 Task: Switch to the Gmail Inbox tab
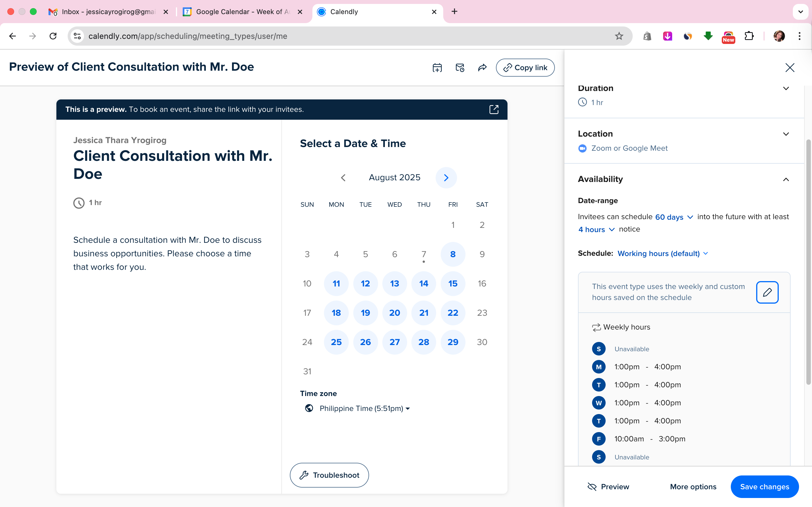[108, 12]
